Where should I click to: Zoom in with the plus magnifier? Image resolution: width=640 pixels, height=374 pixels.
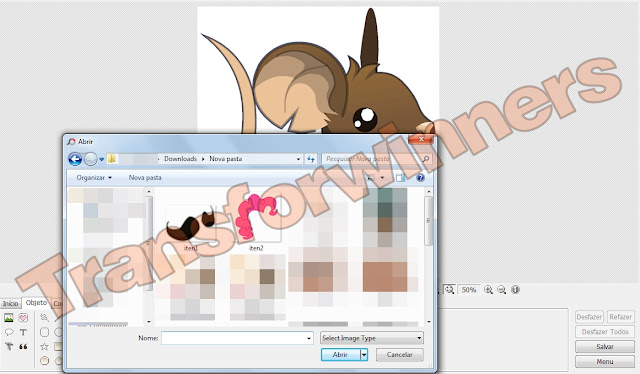click(488, 289)
